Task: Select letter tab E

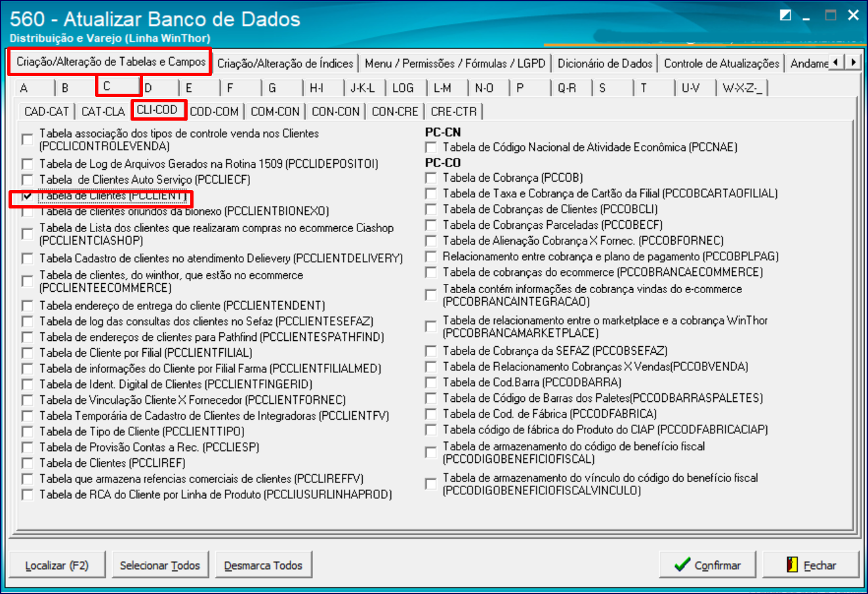Action: [x=200, y=88]
